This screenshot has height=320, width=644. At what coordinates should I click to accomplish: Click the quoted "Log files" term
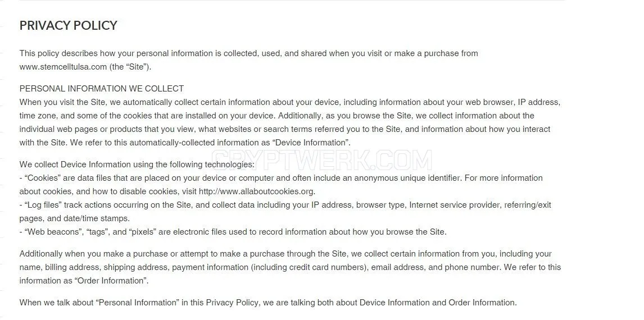pos(43,205)
